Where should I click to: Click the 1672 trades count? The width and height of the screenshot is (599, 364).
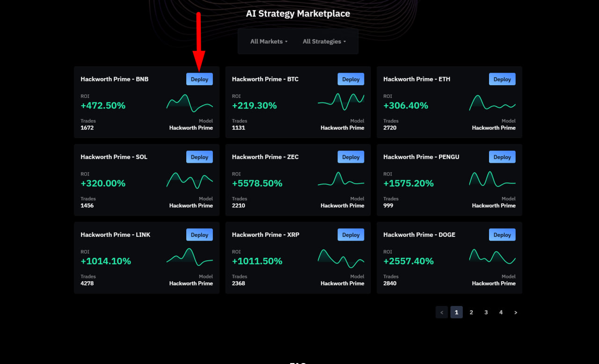(x=87, y=128)
